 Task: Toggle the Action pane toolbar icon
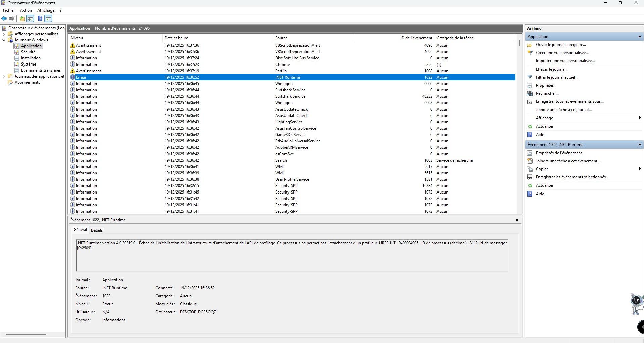tap(48, 19)
